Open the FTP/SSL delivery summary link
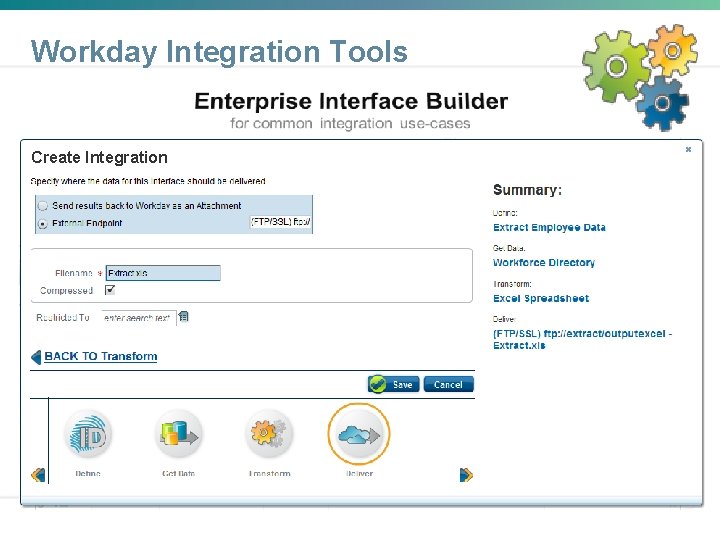Image resolution: width=720 pixels, height=540 pixels. click(582, 339)
